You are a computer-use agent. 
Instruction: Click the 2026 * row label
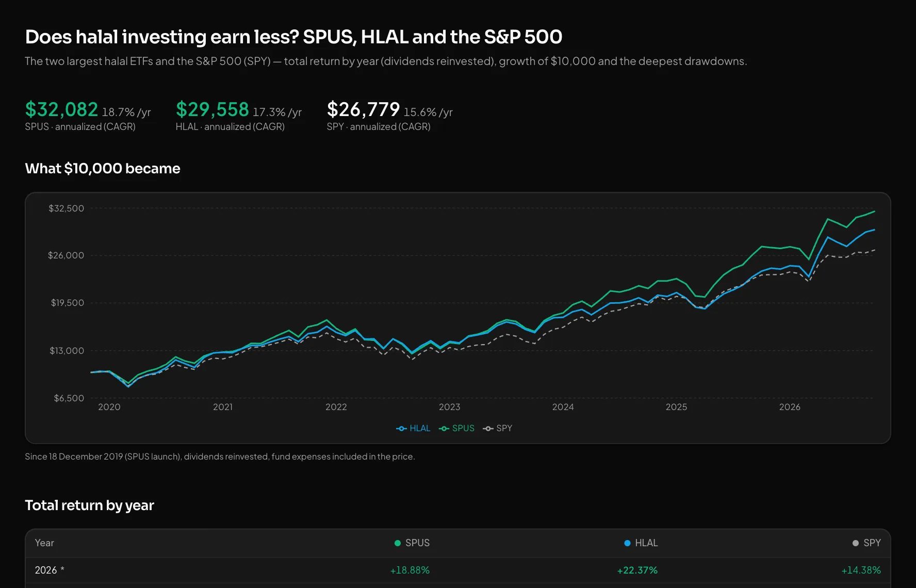click(50, 570)
